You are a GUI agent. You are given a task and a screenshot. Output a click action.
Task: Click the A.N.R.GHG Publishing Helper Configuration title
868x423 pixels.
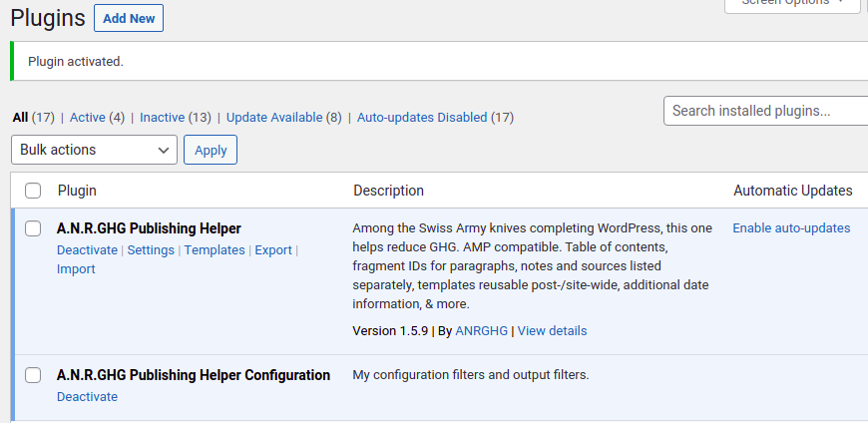[x=194, y=375]
